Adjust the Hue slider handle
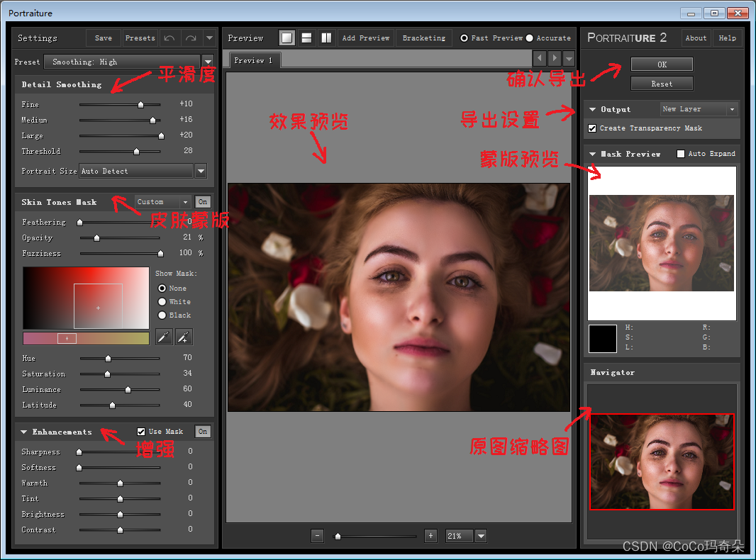Image resolution: width=756 pixels, height=560 pixels. pos(108,358)
